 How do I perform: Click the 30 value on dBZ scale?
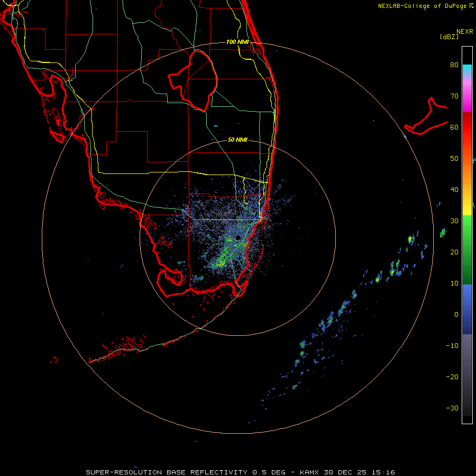pyautogui.click(x=454, y=221)
